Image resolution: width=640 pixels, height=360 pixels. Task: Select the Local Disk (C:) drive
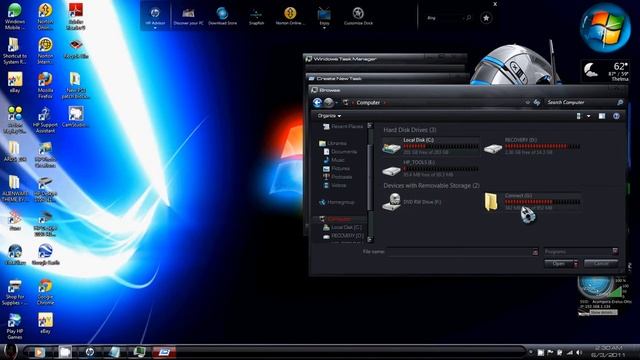coord(430,147)
